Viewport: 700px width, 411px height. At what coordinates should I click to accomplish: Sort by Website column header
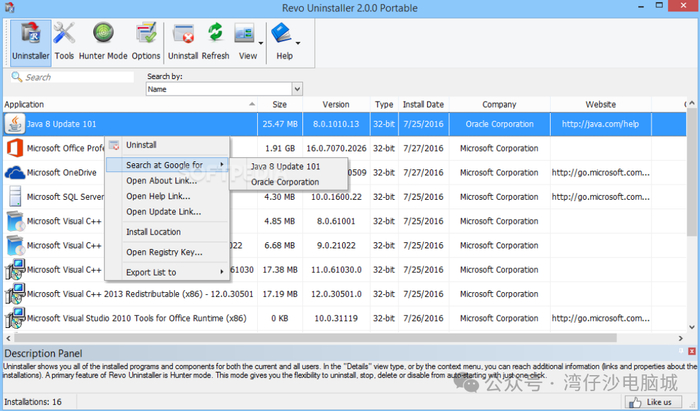click(x=600, y=104)
